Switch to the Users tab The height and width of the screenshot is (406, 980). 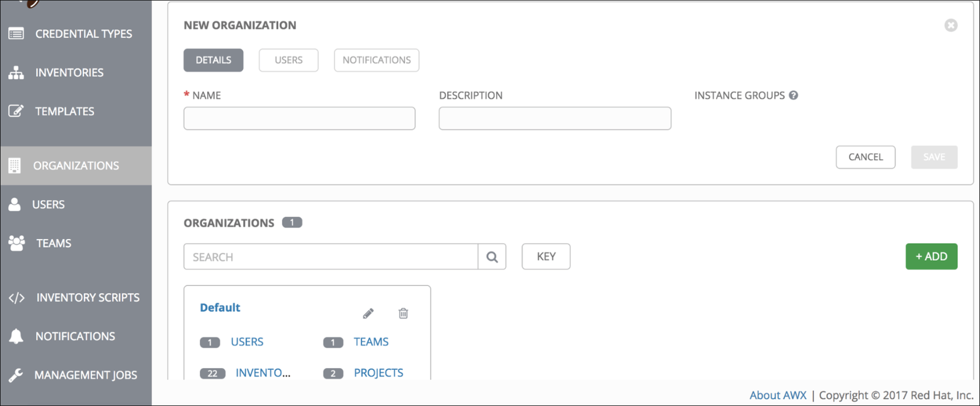(x=288, y=60)
